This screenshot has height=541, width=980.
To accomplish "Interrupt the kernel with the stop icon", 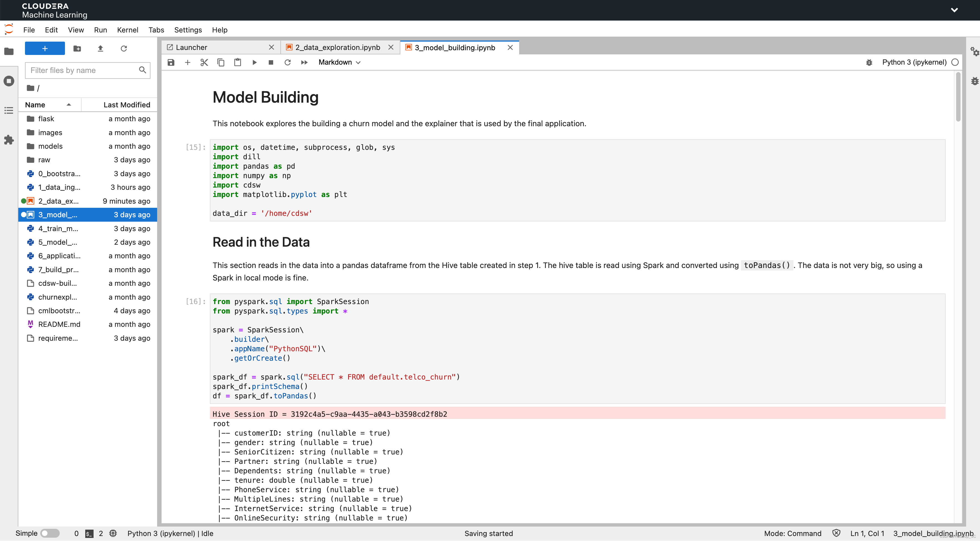I will point(271,62).
